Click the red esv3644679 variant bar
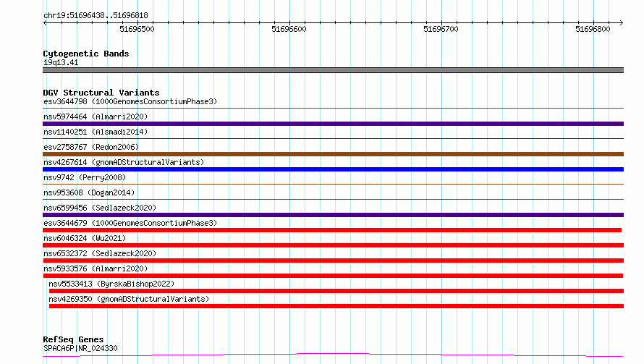 tap(332, 230)
